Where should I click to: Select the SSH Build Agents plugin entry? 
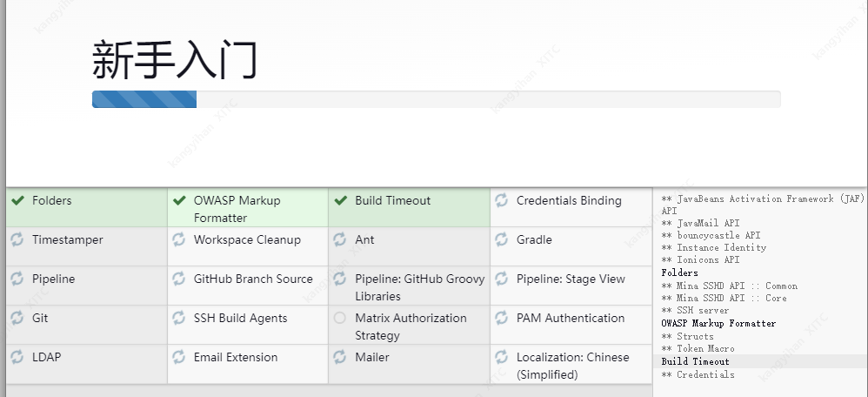click(248, 325)
